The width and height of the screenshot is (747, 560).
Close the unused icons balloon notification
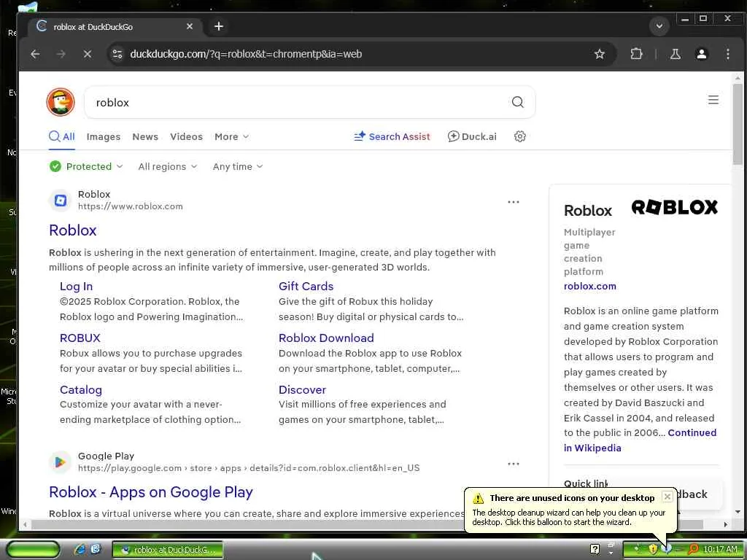point(667,497)
